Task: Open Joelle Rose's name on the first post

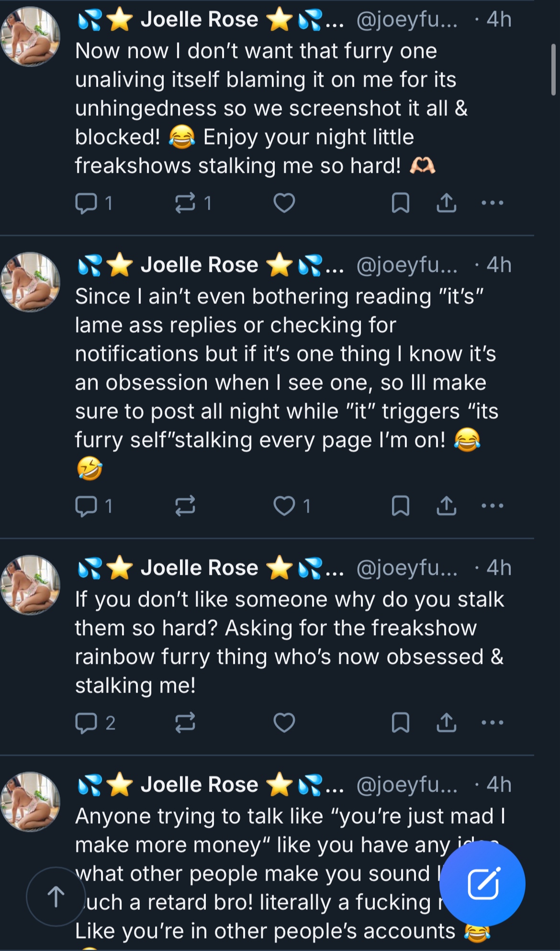Action: click(x=199, y=20)
